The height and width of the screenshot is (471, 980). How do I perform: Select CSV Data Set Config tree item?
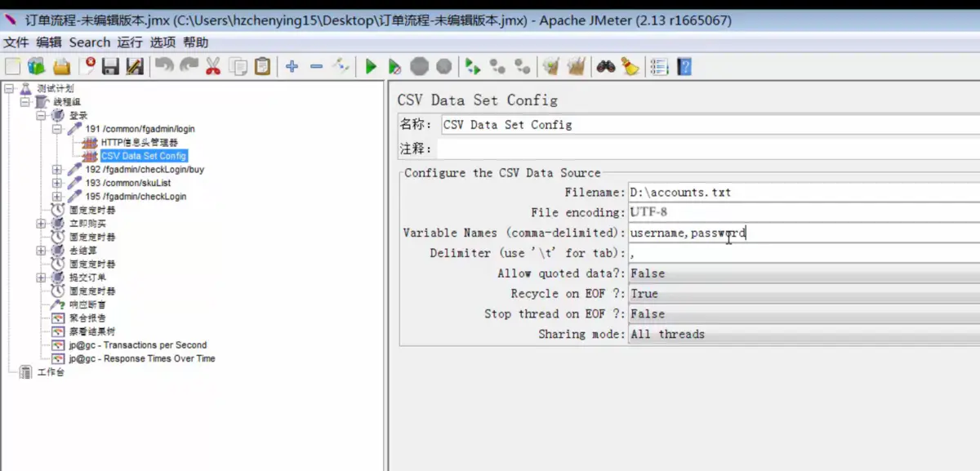tap(144, 156)
